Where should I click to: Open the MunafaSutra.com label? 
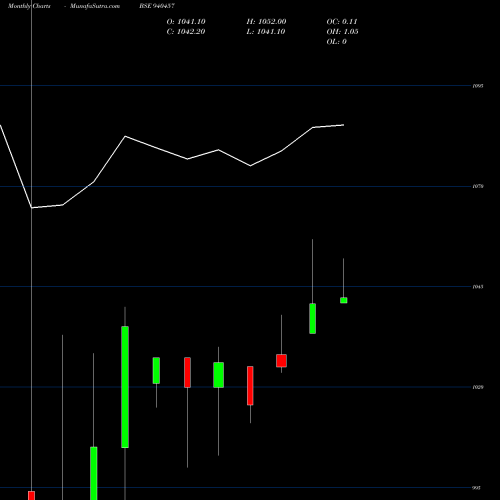click(95, 6)
